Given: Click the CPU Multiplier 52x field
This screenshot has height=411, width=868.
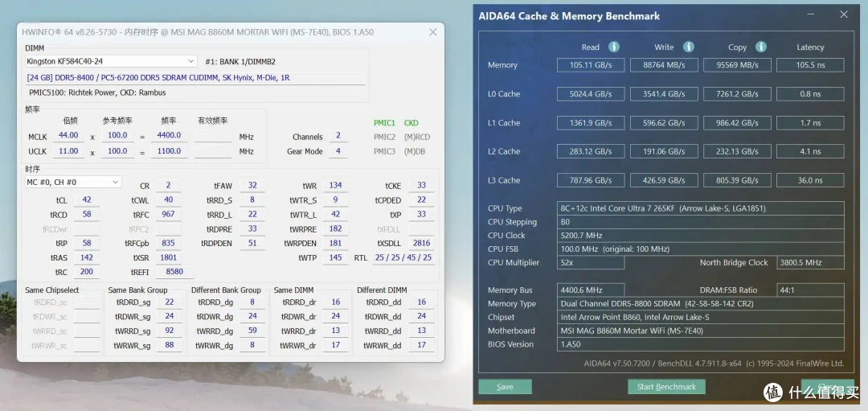Looking at the screenshot, I should 591,262.
